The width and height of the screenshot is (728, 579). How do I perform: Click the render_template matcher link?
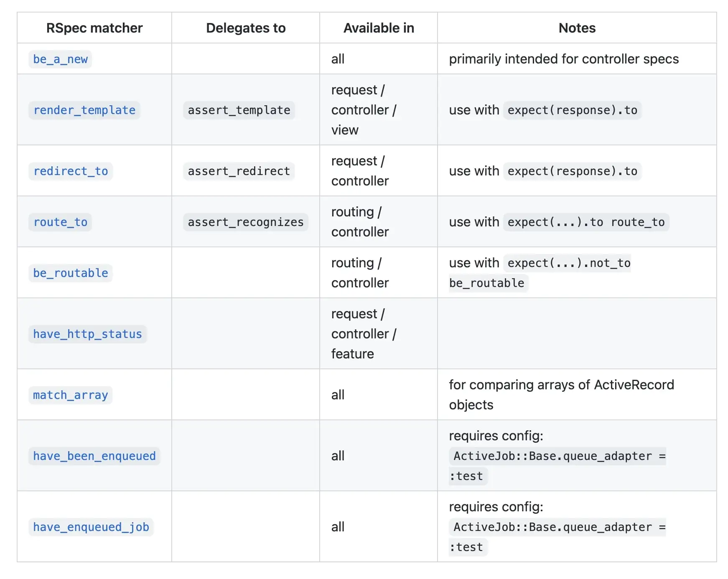pos(84,110)
